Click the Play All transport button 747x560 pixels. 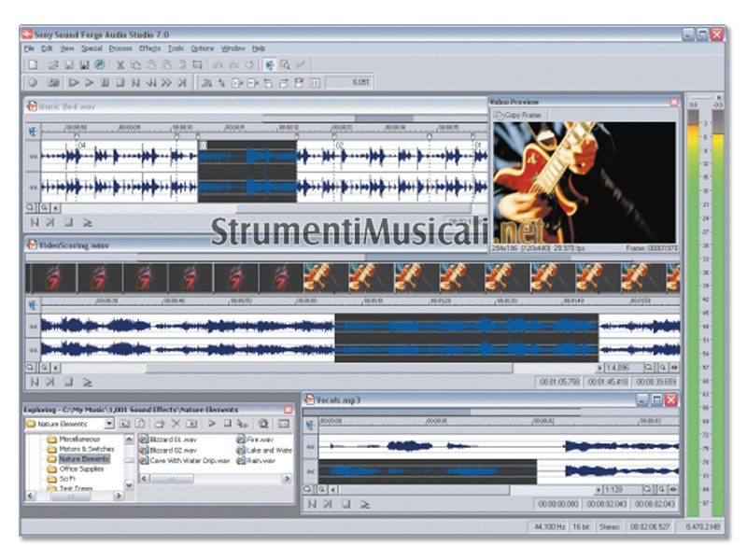75,83
